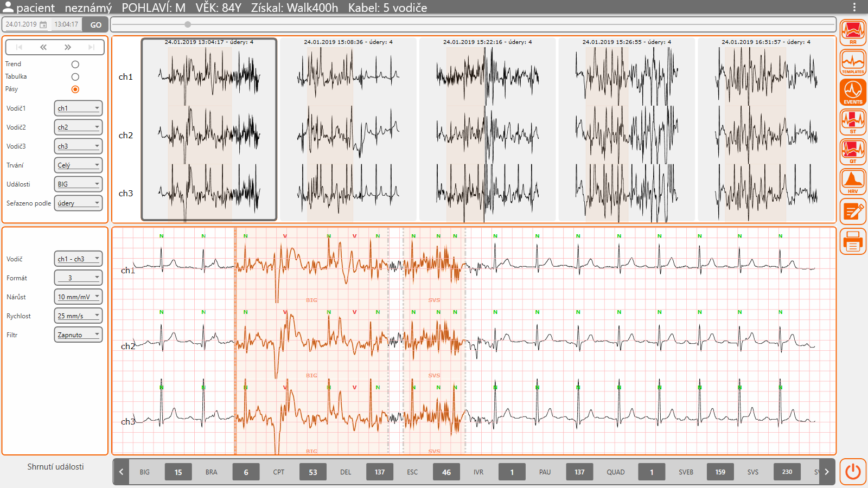Click the print icon
Screen dimensions: 868x488
tap(853, 241)
